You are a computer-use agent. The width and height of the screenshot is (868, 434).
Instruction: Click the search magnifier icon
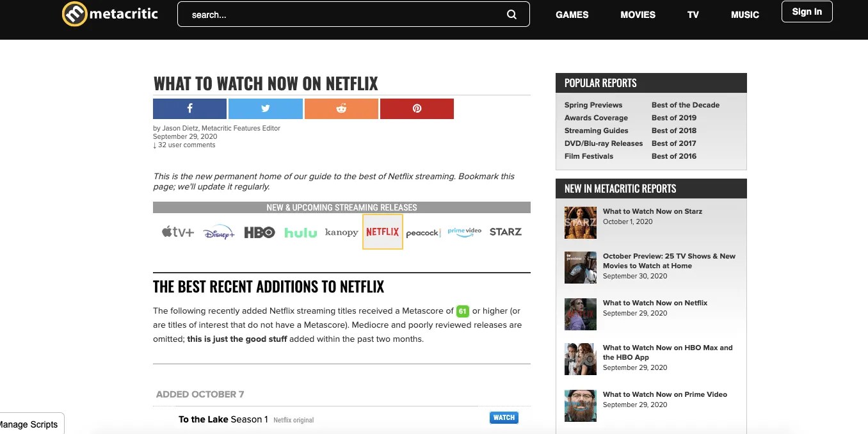pos(511,15)
